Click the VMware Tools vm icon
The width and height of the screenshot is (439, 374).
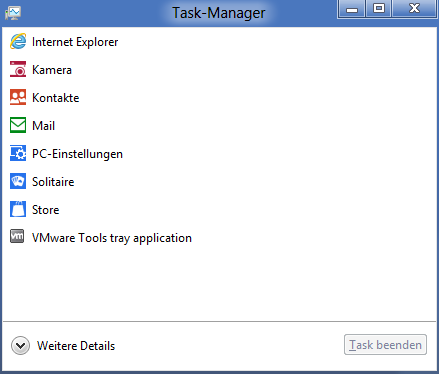point(17,237)
